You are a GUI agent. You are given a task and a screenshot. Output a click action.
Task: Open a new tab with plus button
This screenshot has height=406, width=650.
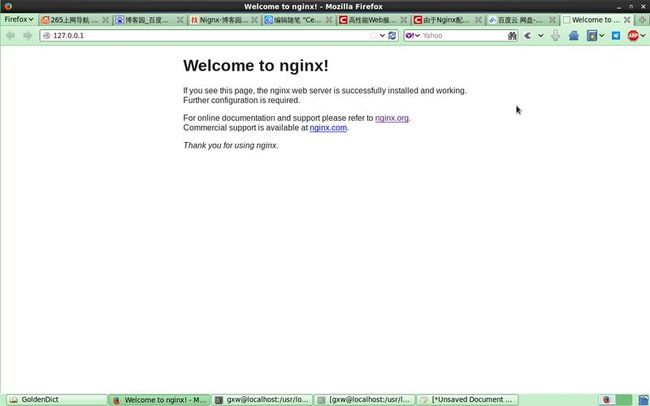(642, 20)
